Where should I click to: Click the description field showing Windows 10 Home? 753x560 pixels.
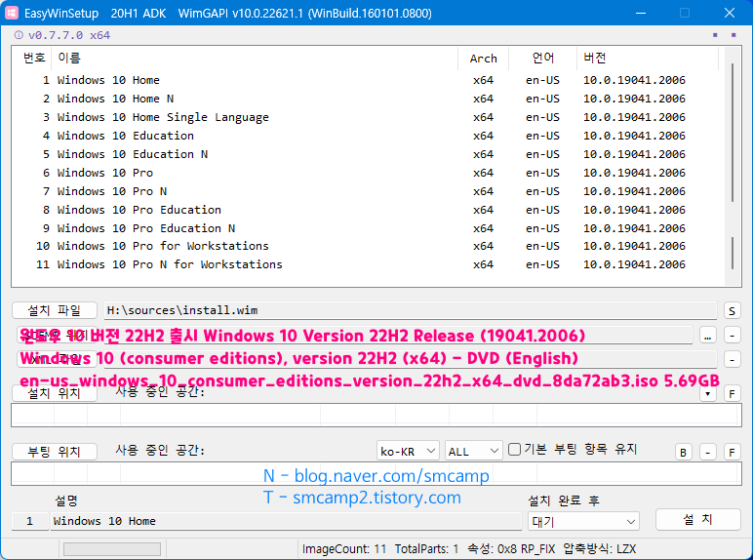click(x=286, y=521)
